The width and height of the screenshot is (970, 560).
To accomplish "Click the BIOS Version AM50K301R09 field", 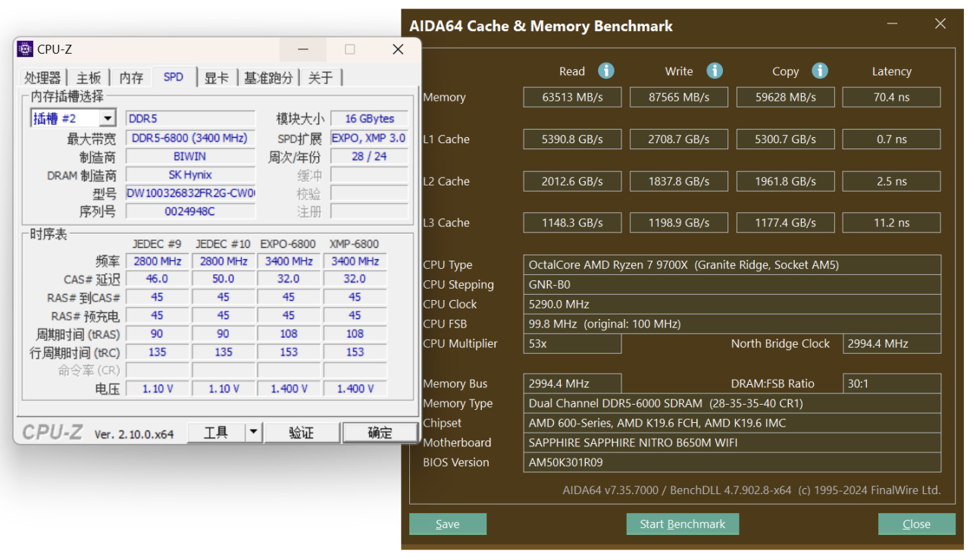I will 732,462.
